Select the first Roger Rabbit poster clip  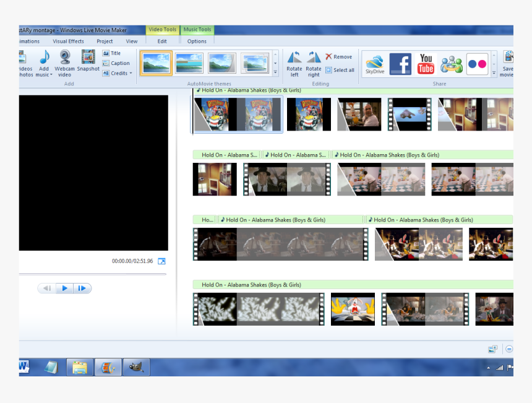click(x=238, y=115)
